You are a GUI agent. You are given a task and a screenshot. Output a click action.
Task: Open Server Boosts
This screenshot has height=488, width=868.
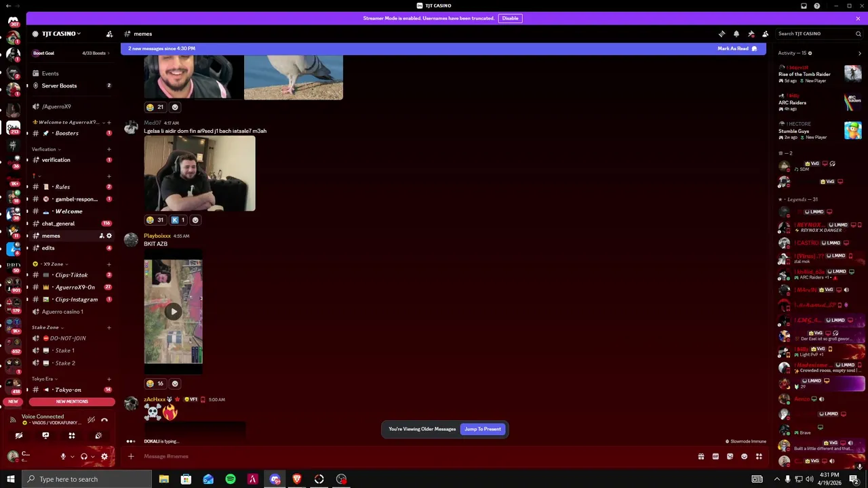click(71, 86)
